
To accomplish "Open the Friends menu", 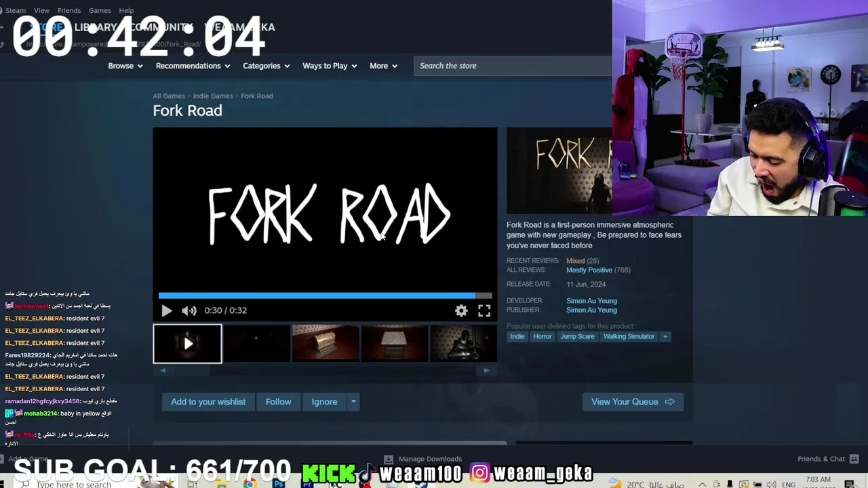I will click(x=68, y=10).
